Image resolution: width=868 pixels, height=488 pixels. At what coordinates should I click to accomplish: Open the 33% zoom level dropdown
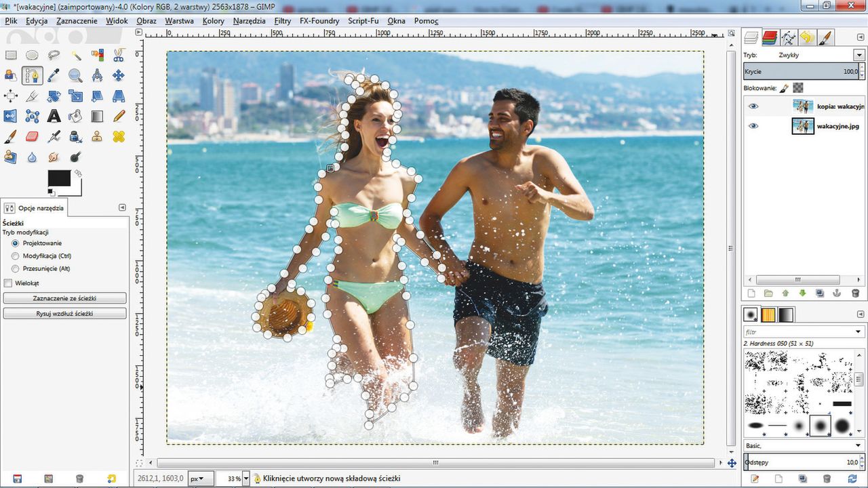[246, 479]
